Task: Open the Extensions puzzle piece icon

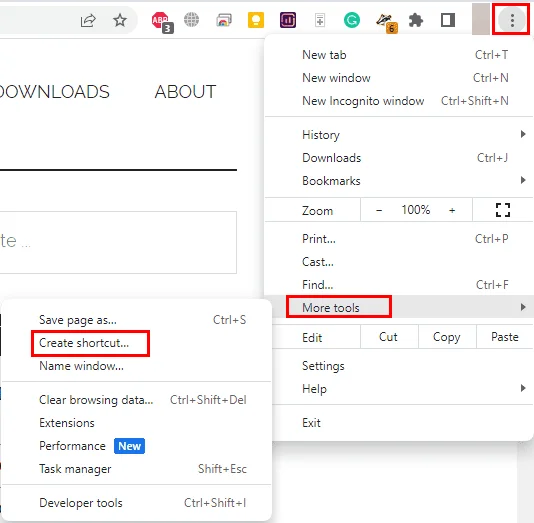Action: [x=415, y=20]
